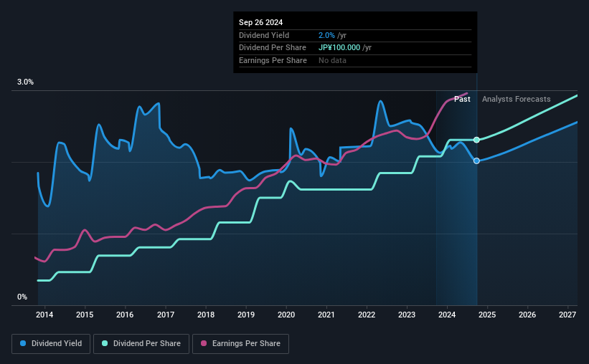
Task: Toggle the Dividend Yield legend button
Action: pyautogui.click(x=51, y=344)
